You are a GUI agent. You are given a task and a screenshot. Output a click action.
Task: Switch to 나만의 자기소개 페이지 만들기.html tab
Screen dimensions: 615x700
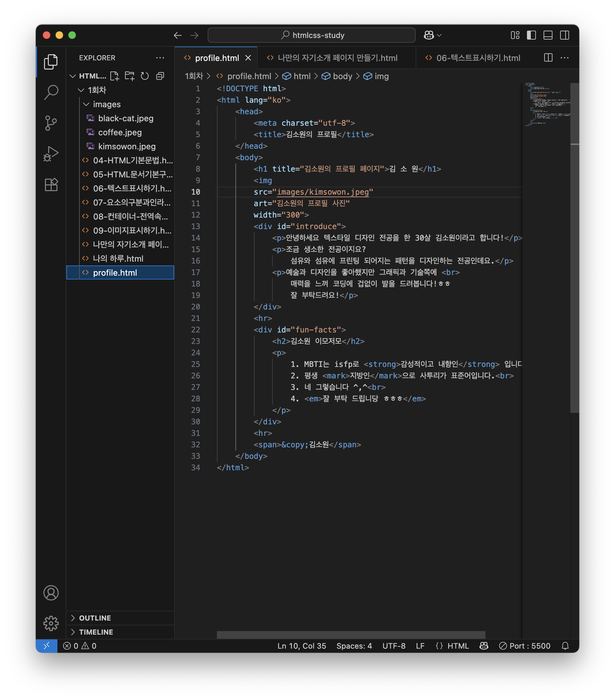337,58
